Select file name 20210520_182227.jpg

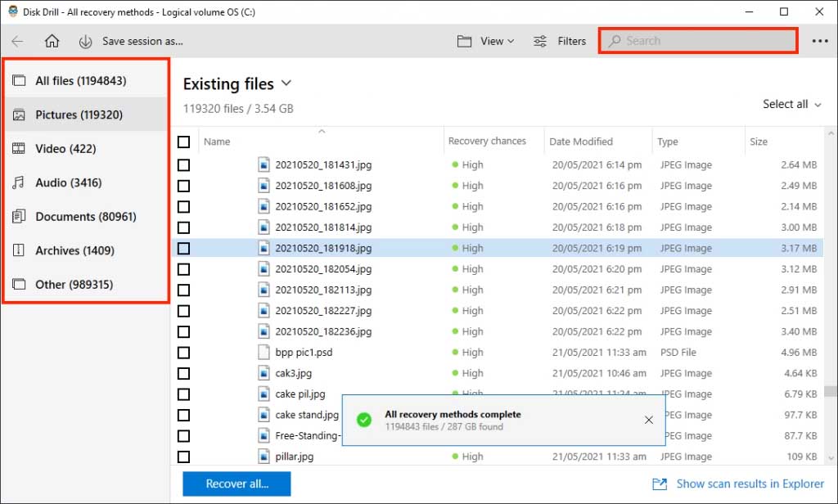323,311
